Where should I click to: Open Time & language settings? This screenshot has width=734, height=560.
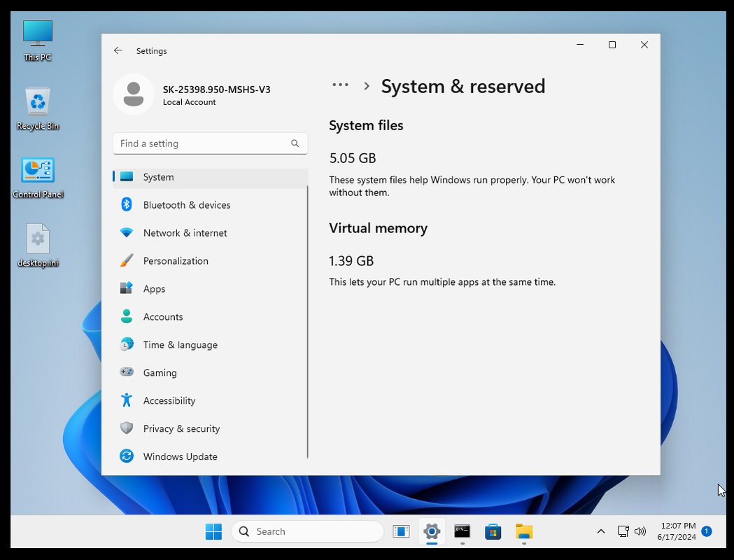[210, 344]
